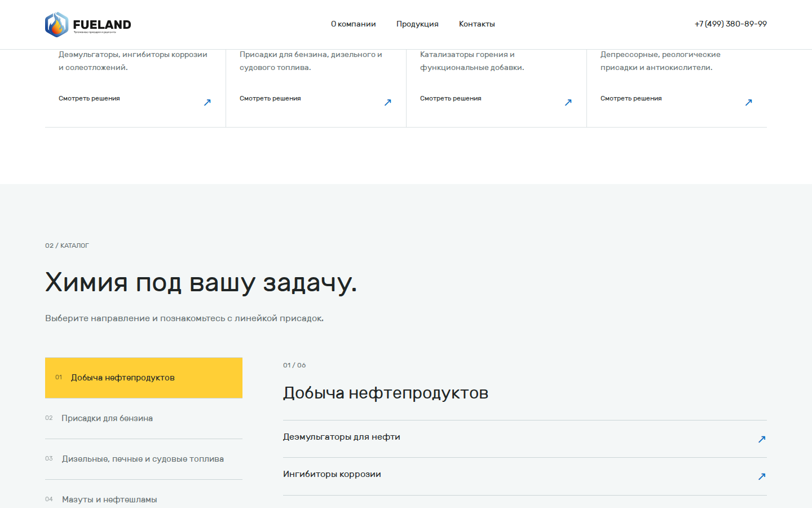Screen dimensions: 812x508
Task: Open the Продукция menu item
Action: pos(417,24)
